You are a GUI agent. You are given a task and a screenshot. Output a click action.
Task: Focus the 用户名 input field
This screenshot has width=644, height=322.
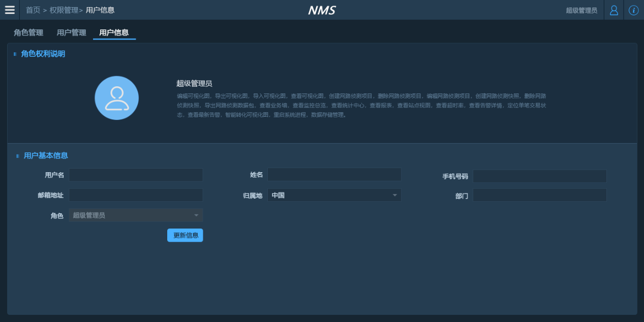coord(136,175)
